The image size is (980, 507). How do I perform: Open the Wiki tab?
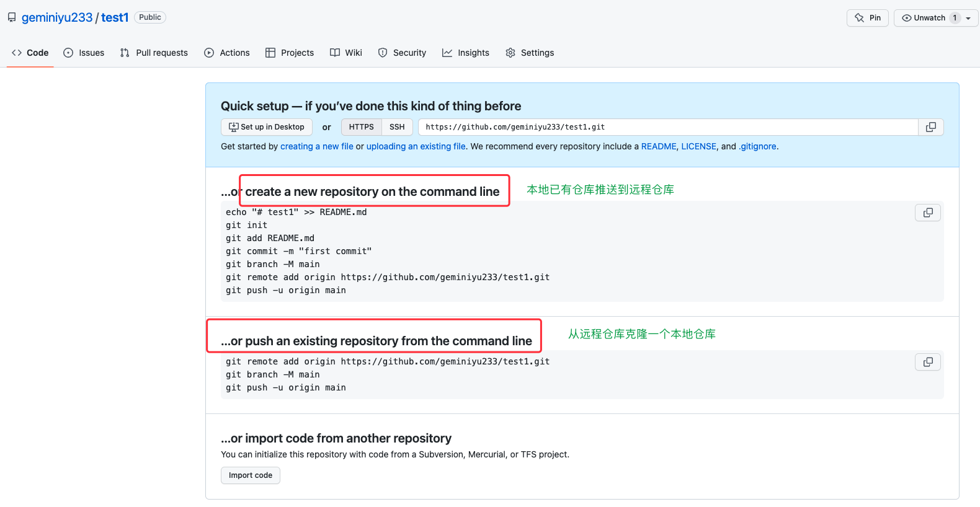coord(346,53)
